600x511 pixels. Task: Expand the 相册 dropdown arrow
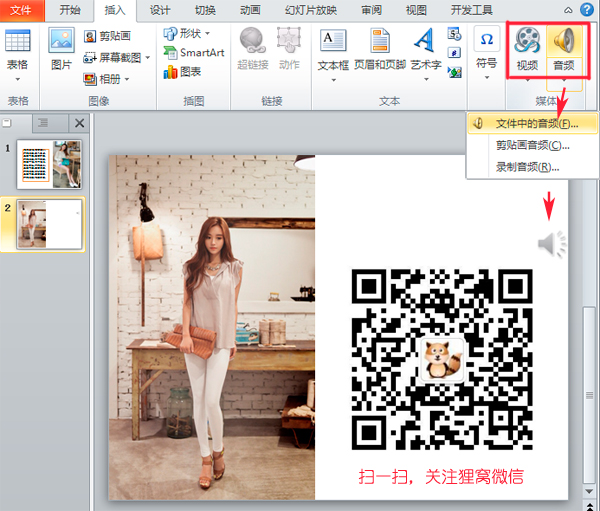(127, 79)
